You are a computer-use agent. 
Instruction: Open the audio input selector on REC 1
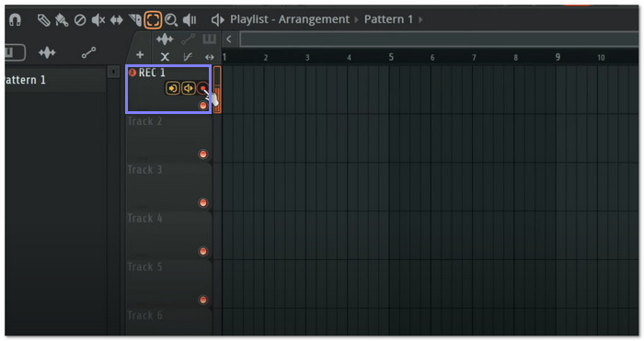173,88
